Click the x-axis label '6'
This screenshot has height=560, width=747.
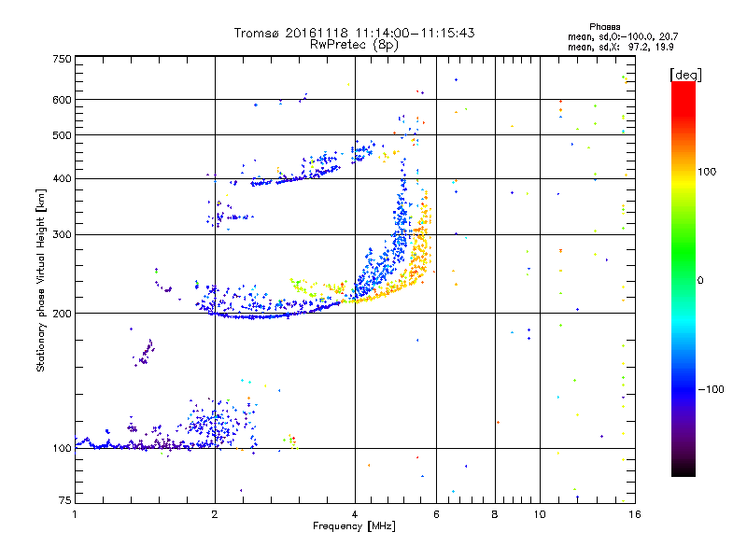point(436,514)
